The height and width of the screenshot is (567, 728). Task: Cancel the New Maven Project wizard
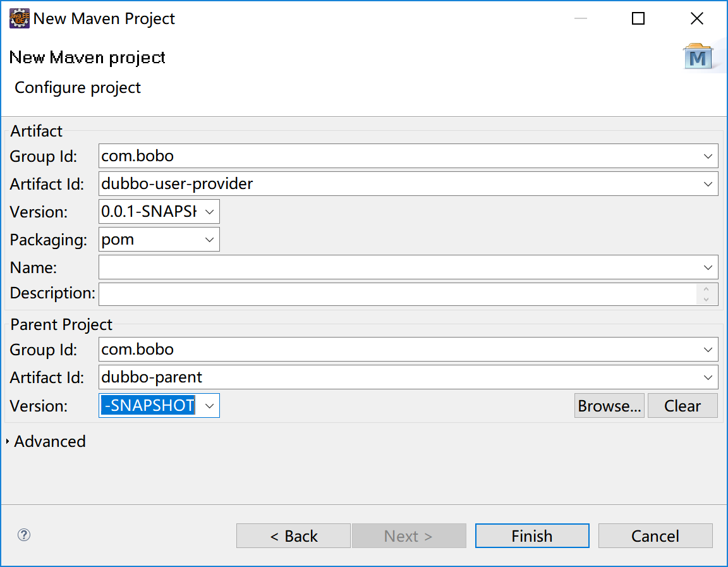tap(655, 536)
